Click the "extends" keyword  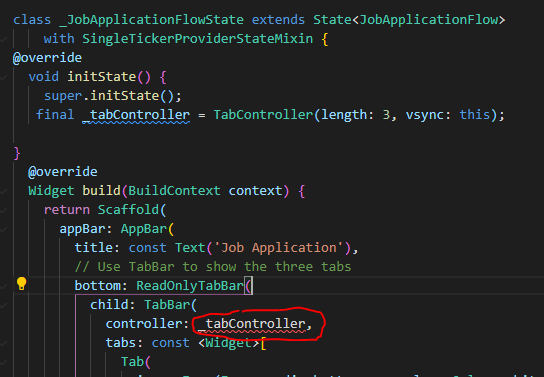pyautogui.click(x=278, y=20)
